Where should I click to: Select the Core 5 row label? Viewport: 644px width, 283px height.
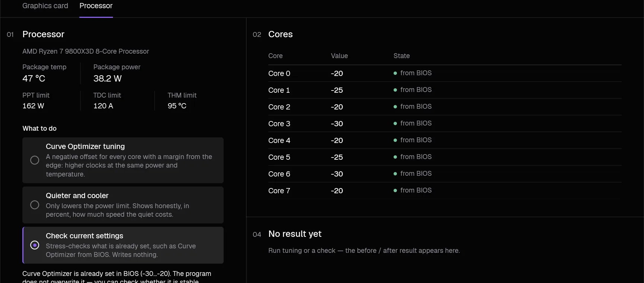[279, 157]
